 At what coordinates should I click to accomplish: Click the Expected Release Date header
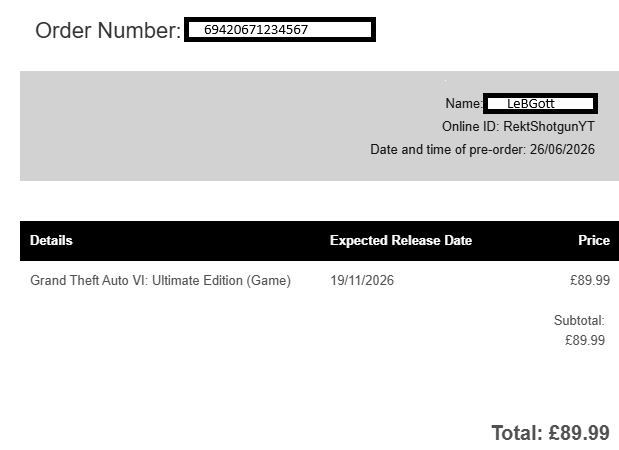(401, 240)
